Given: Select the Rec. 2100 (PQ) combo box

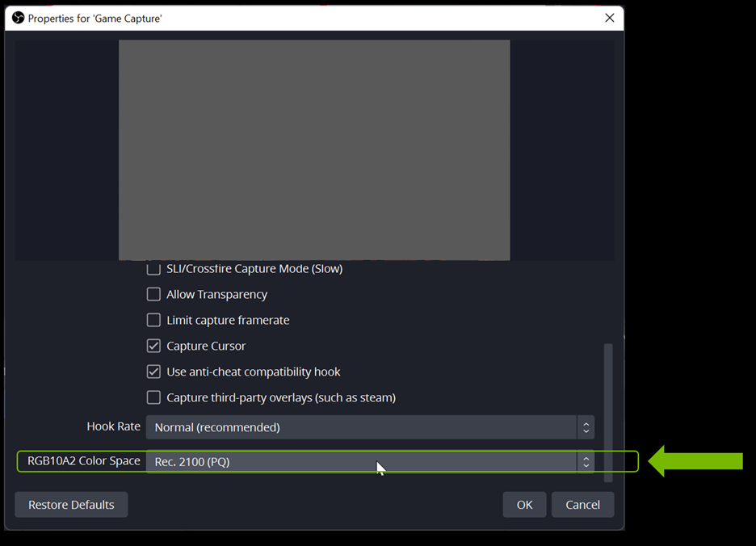Looking at the screenshot, I should tap(363, 461).
